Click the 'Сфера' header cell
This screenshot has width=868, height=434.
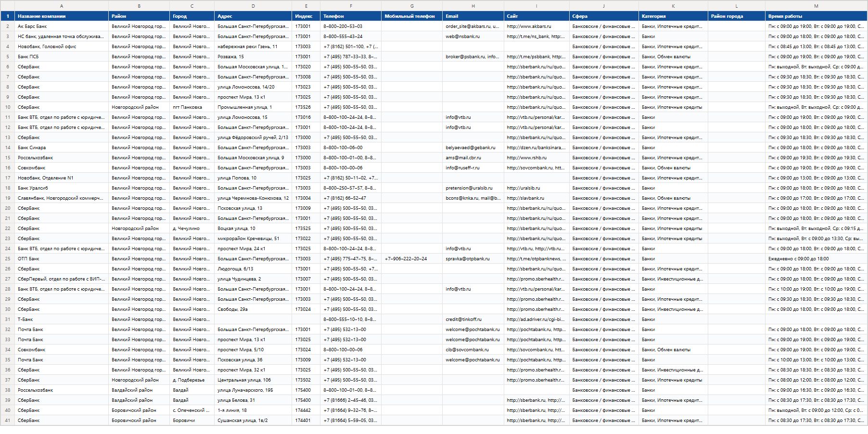(604, 16)
